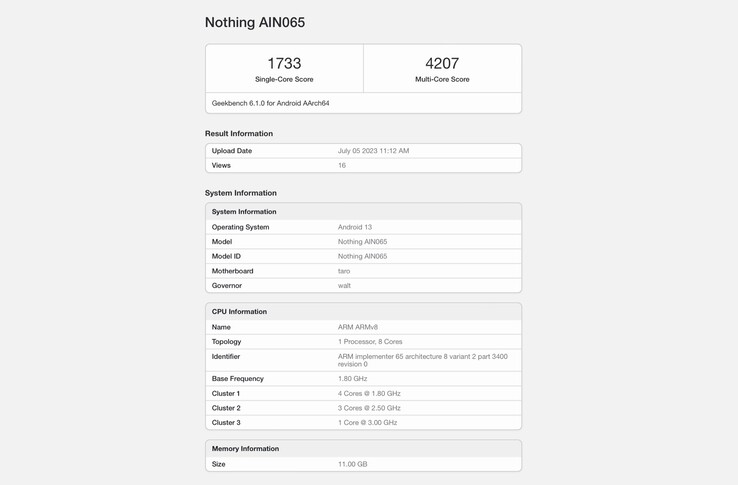This screenshot has width=738, height=485.
Task: Click the 'Identifier' row label
Action: (x=226, y=356)
